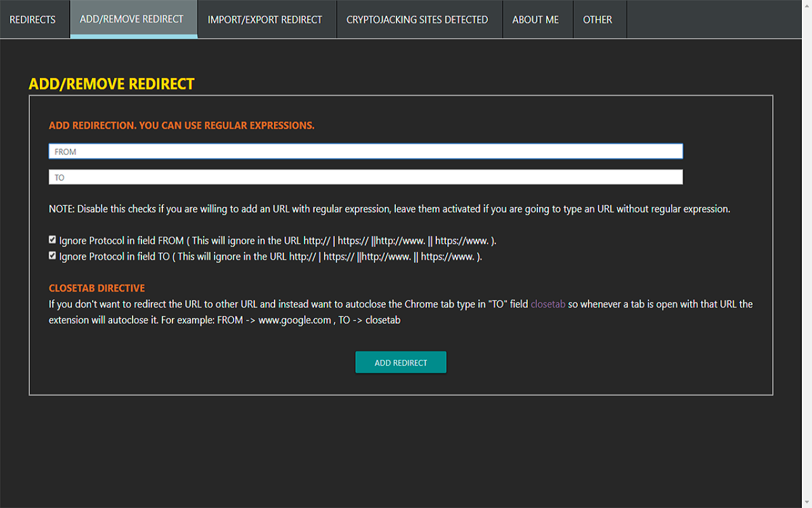The image size is (812, 508).
Task: Click the TO field to enter closetab
Action: [365, 177]
